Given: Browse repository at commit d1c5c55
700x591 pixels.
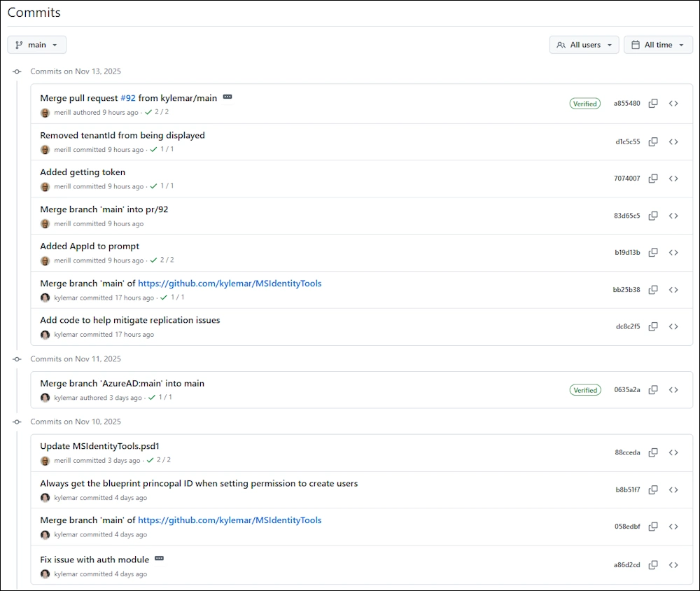Looking at the screenshot, I should pyautogui.click(x=673, y=141).
